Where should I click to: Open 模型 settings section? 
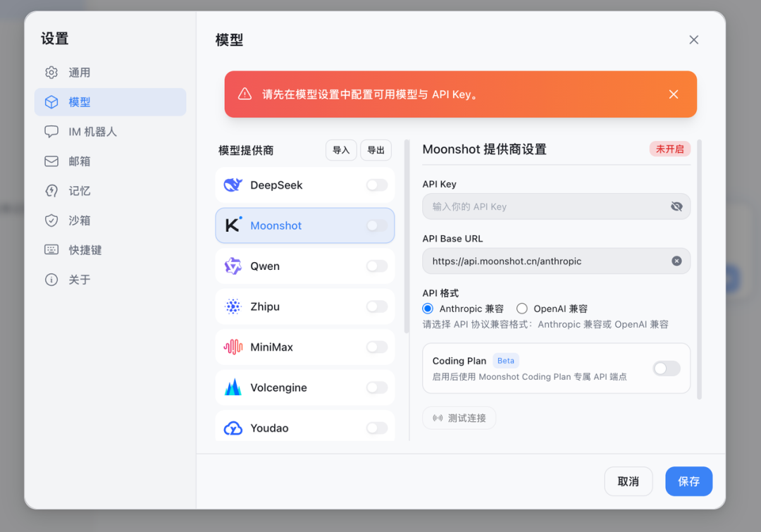110,102
